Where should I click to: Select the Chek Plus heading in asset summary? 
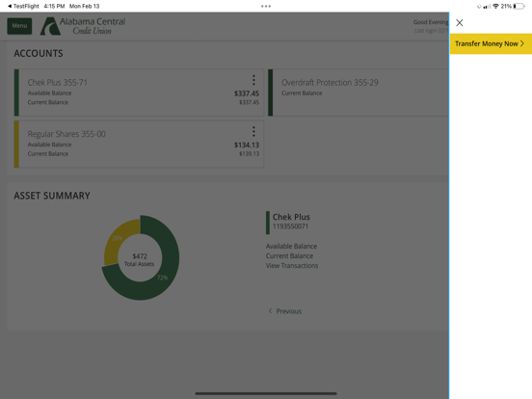pos(291,217)
